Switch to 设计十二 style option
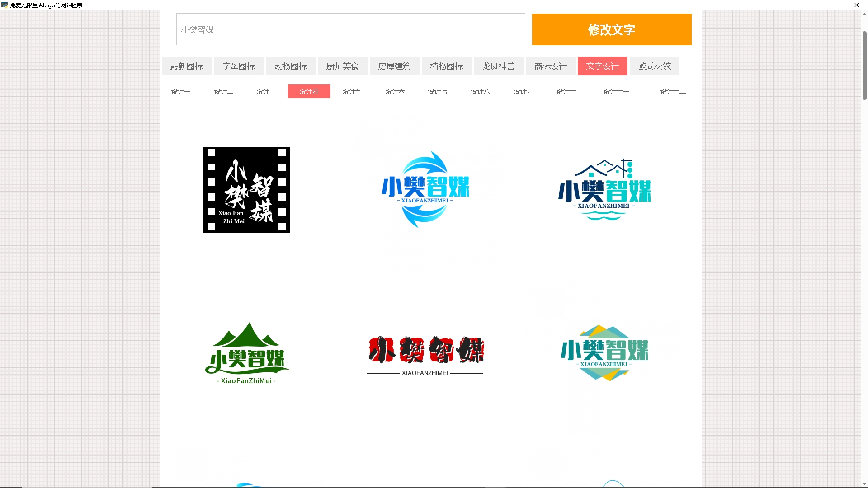Viewport: 868px width, 488px height. [x=673, y=91]
